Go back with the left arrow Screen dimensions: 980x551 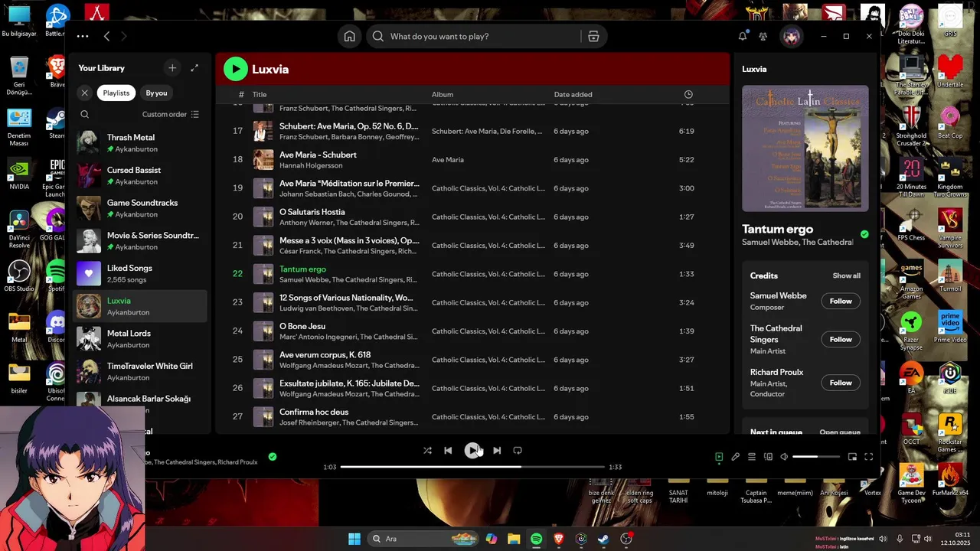106,36
